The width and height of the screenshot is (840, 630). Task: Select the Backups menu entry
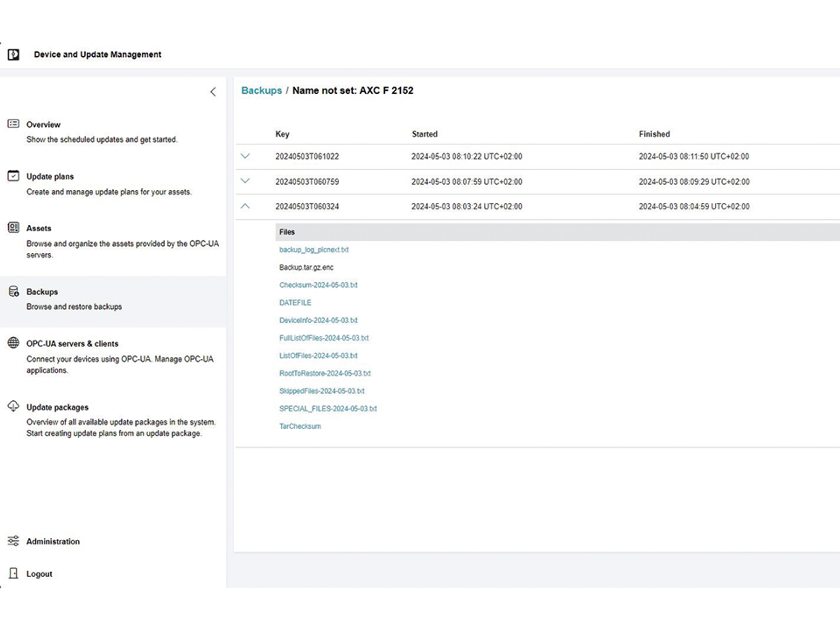tap(42, 292)
